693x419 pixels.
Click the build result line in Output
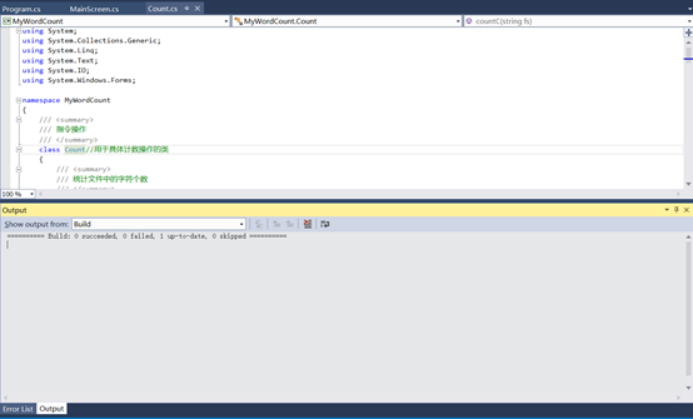(147, 236)
